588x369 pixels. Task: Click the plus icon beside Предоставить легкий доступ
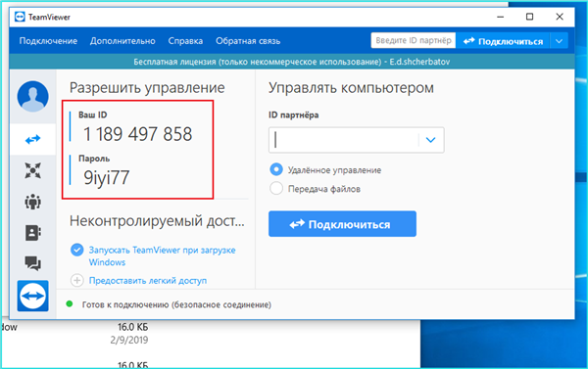(77, 280)
